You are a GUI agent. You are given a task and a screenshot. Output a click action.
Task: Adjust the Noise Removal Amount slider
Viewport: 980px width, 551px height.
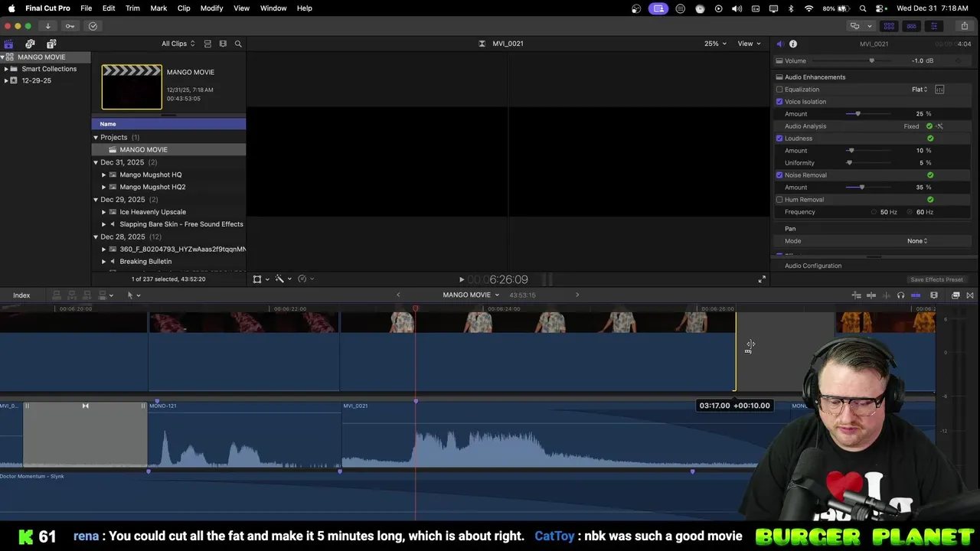[861, 187]
